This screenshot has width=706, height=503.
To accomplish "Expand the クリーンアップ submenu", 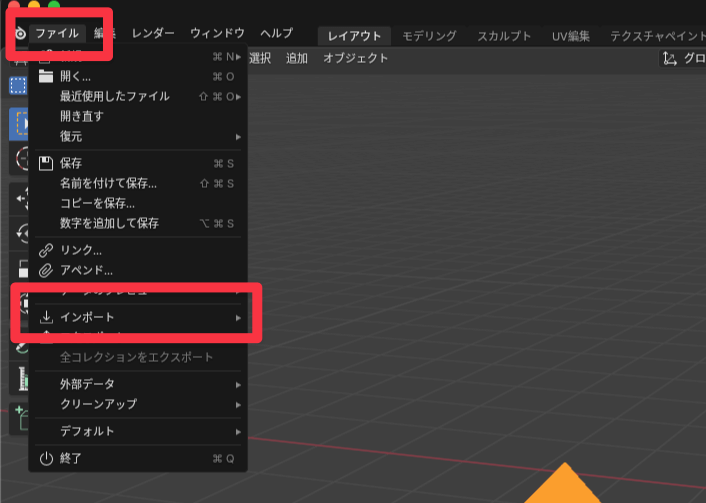I will [x=138, y=404].
